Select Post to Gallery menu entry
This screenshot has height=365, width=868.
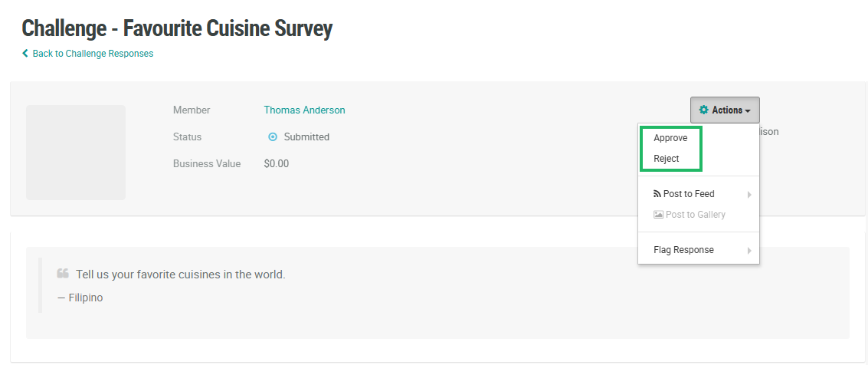pos(695,215)
